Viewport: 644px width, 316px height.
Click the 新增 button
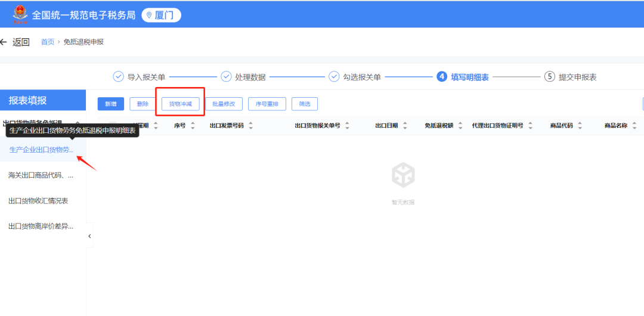111,104
